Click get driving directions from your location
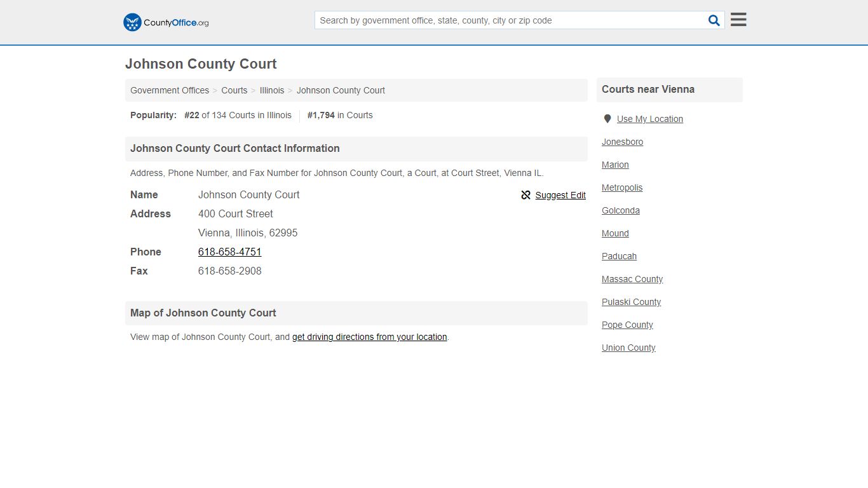Image resolution: width=868 pixels, height=488 pixels. pyautogui.click(x=370, y=337)
